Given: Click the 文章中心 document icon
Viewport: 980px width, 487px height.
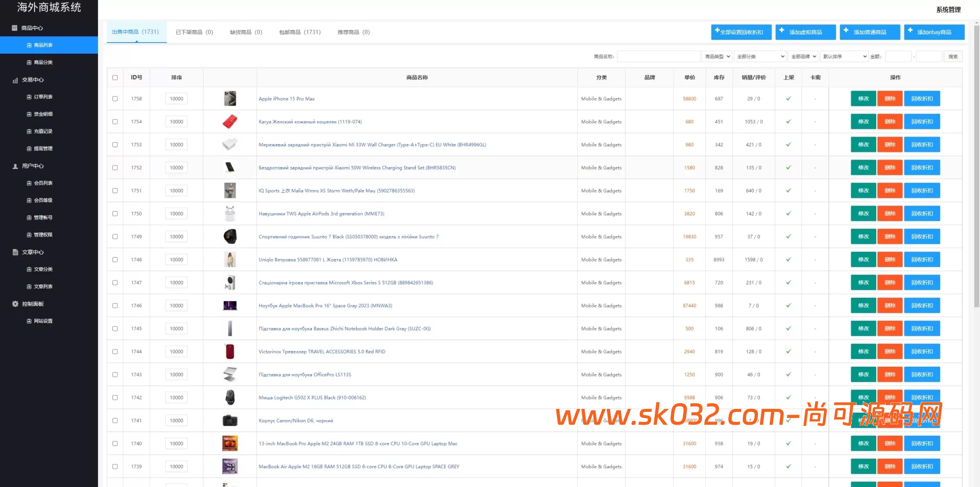Looking at the screenshot, I should coord(15,252).
